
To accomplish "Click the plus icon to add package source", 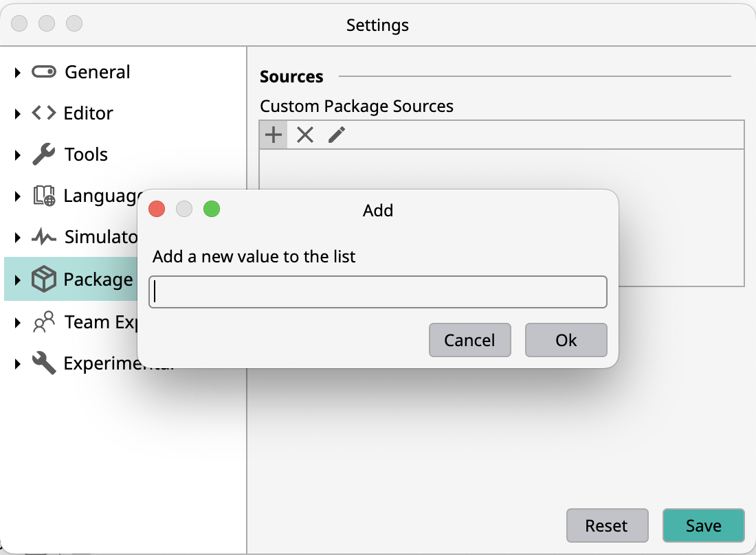I will (272, 134).
